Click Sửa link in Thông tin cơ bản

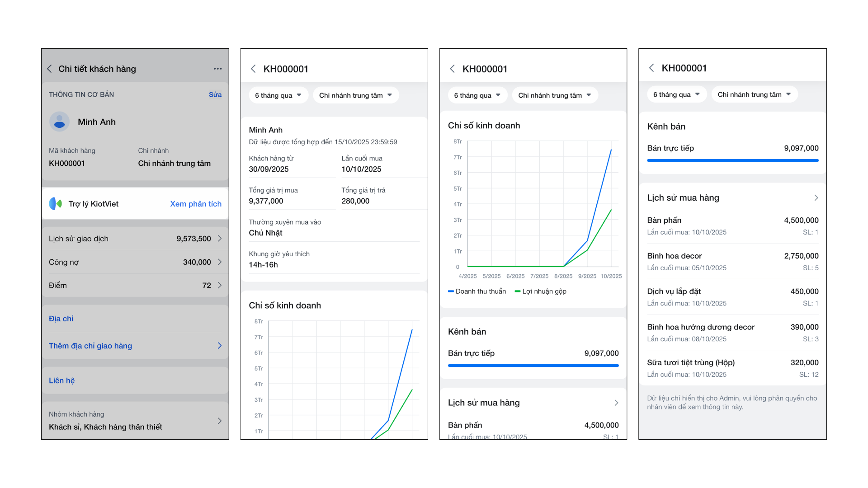point(215,94)
